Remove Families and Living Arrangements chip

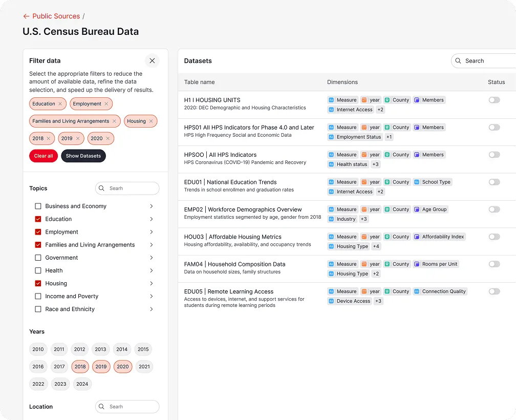click(114, 121)
